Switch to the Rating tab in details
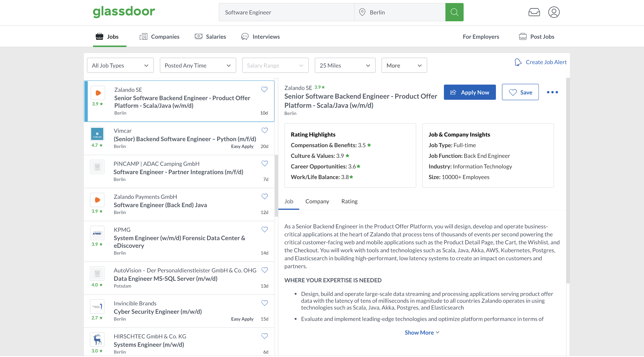Screen dimensions: 644x357 pyautogui.click(x=349, y=201)
